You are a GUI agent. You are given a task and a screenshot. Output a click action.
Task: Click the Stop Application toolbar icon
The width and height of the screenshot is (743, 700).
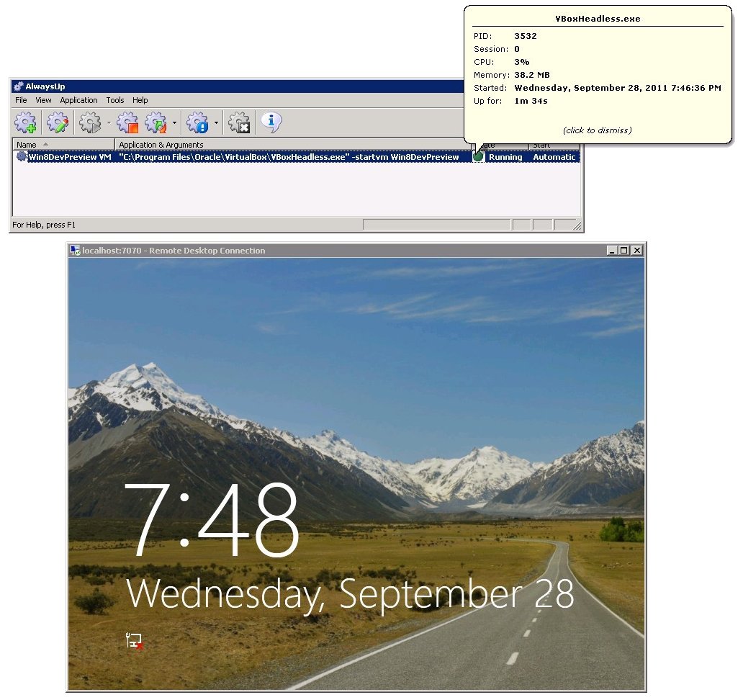(x=127, y=123)
